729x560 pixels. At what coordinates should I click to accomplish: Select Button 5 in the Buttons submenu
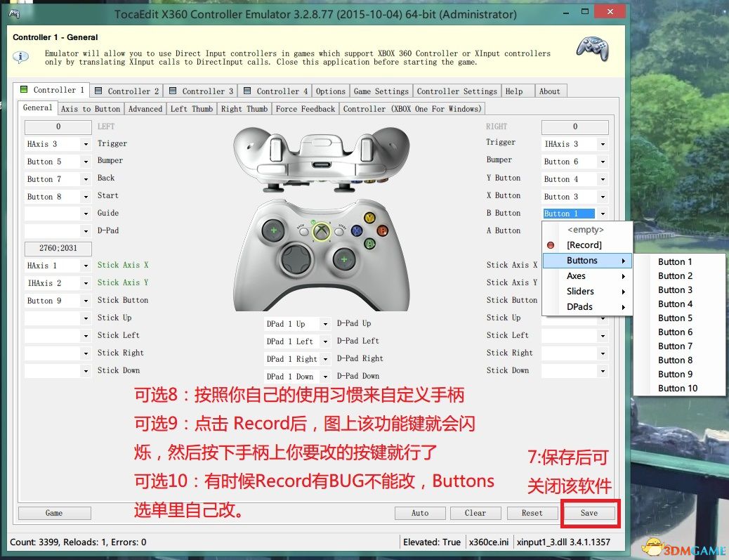[x=679, y=318]
